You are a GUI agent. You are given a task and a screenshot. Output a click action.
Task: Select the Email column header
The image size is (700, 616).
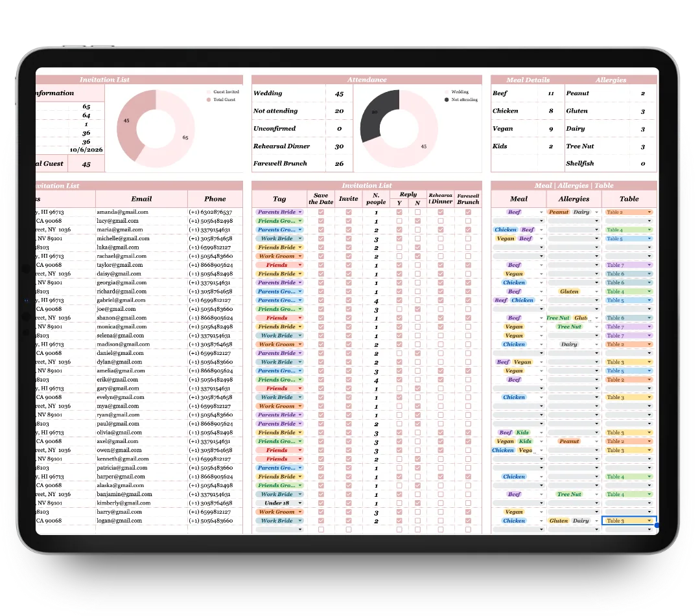(x=141, y=199)
